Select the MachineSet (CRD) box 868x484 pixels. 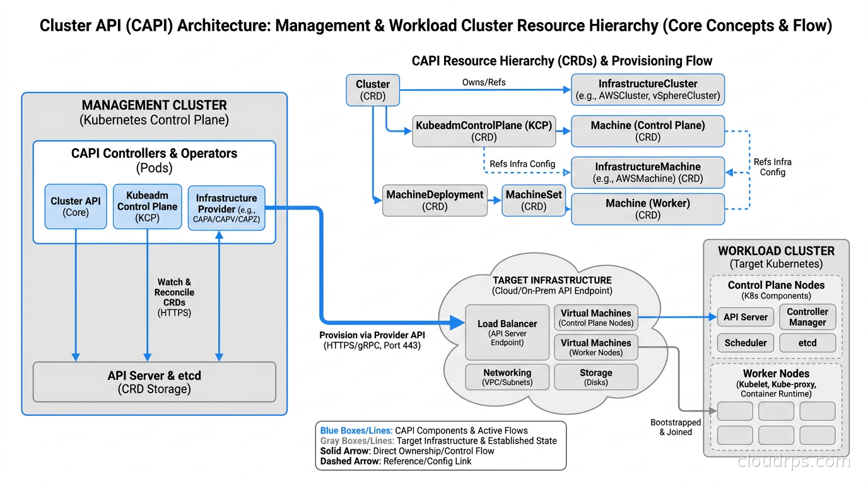(534, 200)
